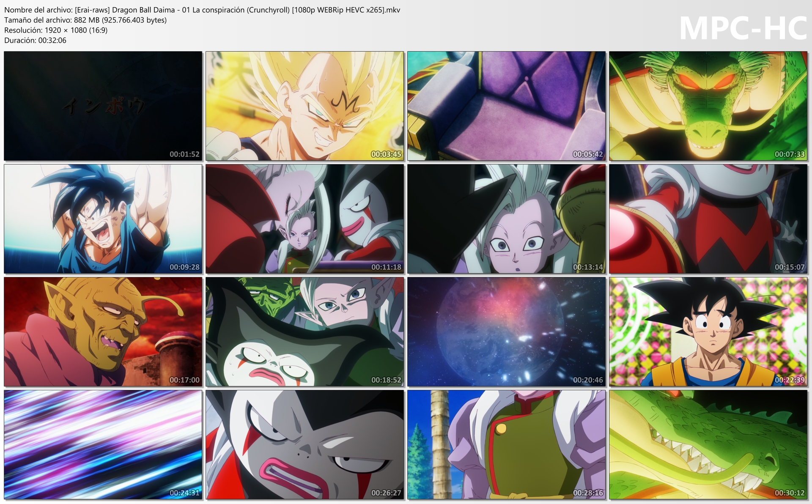Open the thumbnail stamped 00:11:18
This screenshot has height=504, width=812.
click(x=305, y=219)
